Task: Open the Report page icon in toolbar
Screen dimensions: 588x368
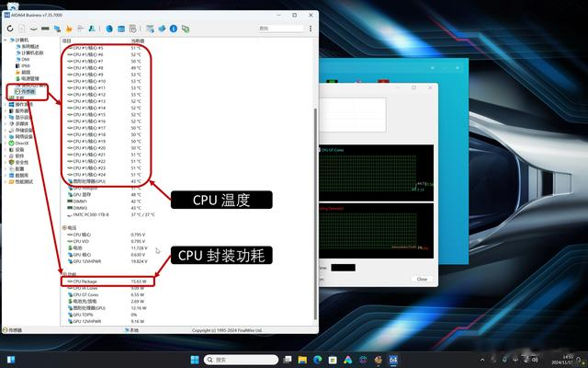Action: pyautogui.click(x=22, y=29)
